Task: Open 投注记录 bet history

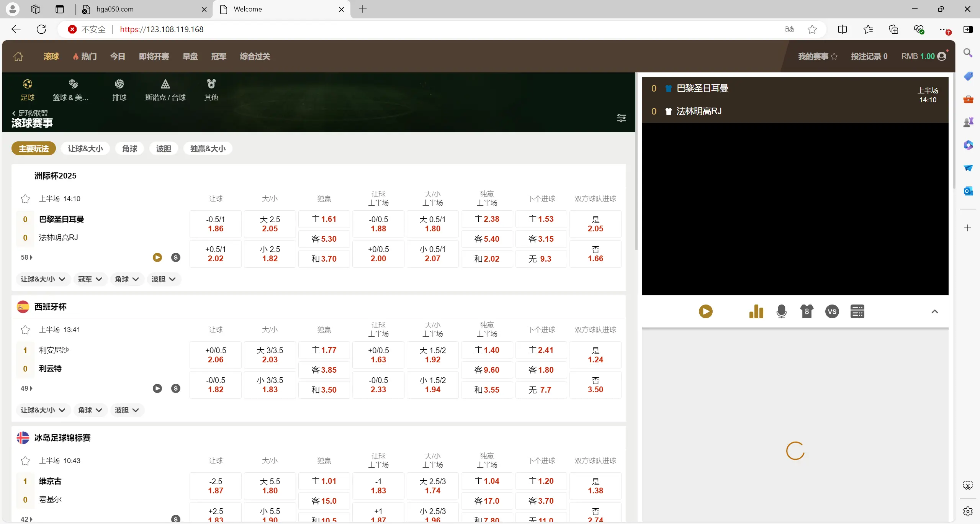Action: (869, 56)
